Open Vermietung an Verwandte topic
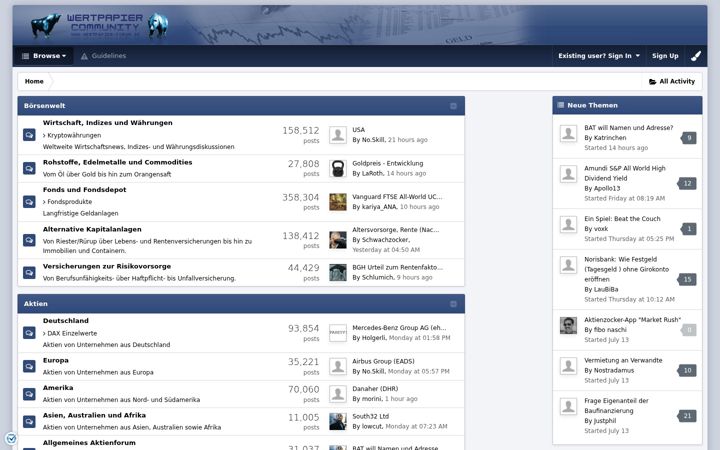Viewport: 720px width, 450px height. pos(623,360)
